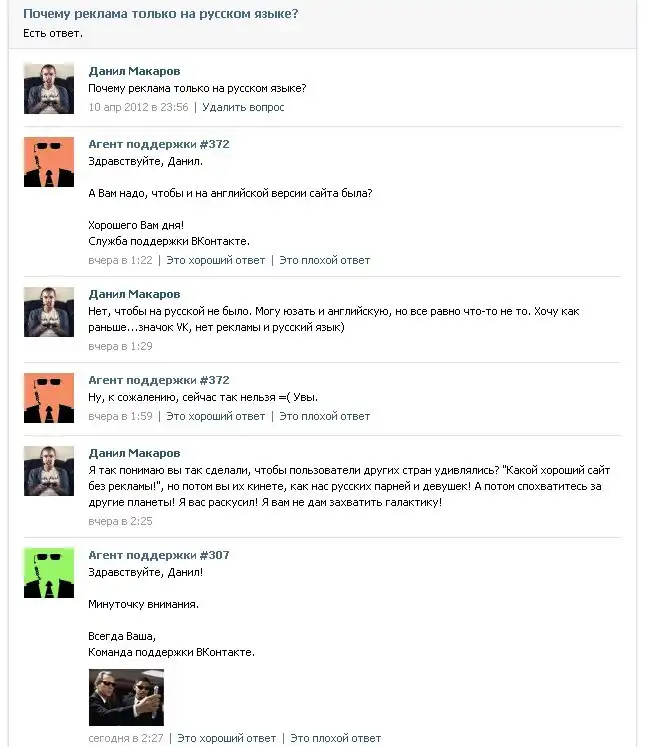Screen dimensions: 647x747
Task: Open the Men in Black image attachment
Action: click(x=126, y=697)
